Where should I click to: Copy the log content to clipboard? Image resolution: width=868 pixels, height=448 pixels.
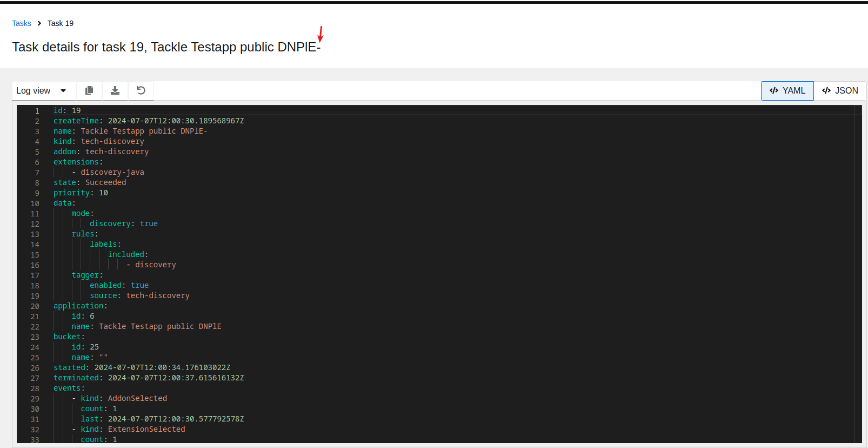[x=89, y=90]
